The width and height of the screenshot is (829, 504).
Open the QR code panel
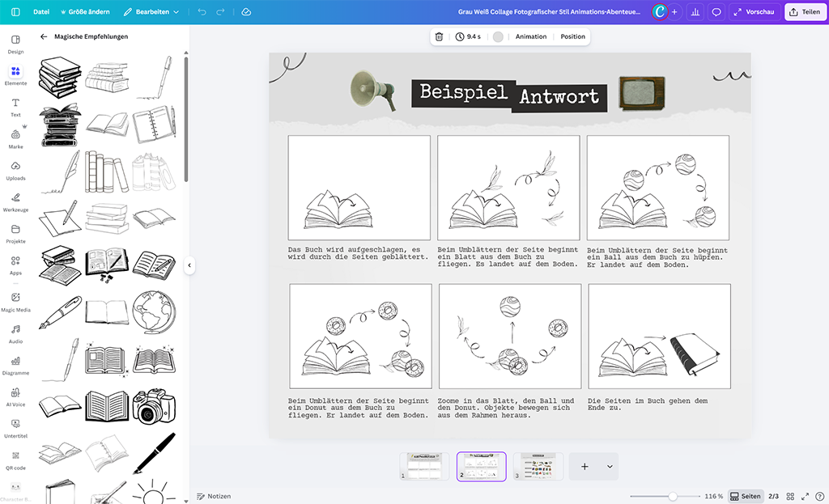click(15, 460)
